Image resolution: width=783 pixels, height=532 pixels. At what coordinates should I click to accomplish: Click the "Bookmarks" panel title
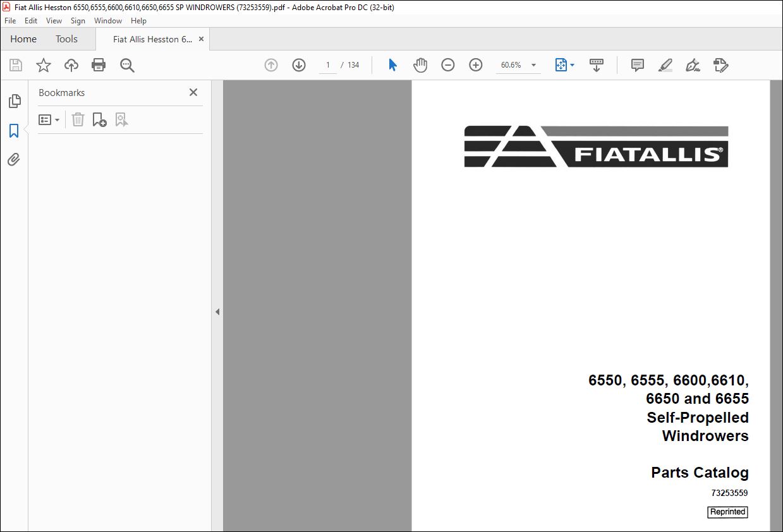[61, 92]
